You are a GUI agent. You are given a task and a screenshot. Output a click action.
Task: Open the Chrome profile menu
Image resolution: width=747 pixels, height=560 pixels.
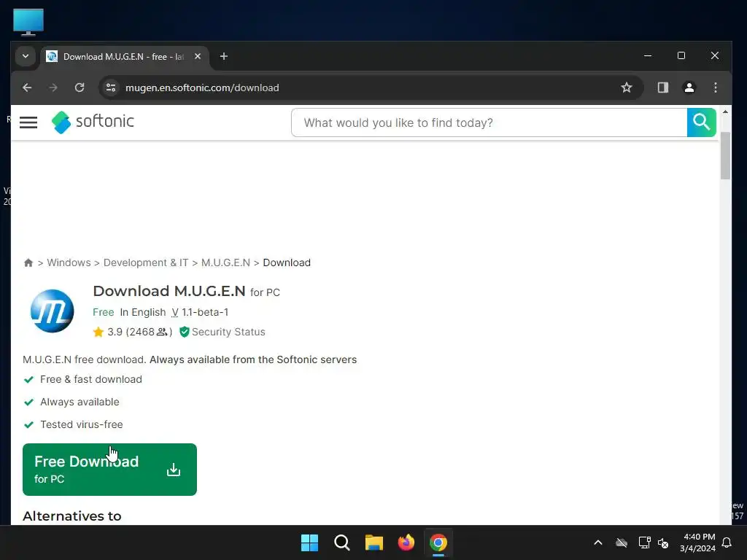coord(689,87)
